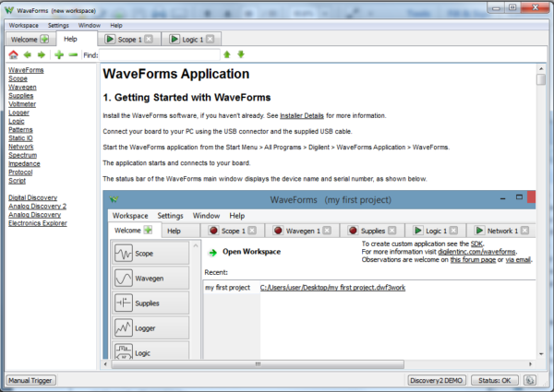This screenshot has width=554, height=392.
Task: Click the horizontal scrollbar left arrow
Action: point(105,364)
